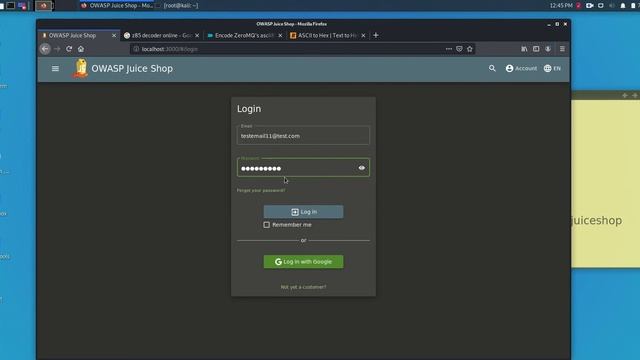This screenshot has width=640, height=360.
Task: Open the Forgot your password link
Action: (261, 190)
